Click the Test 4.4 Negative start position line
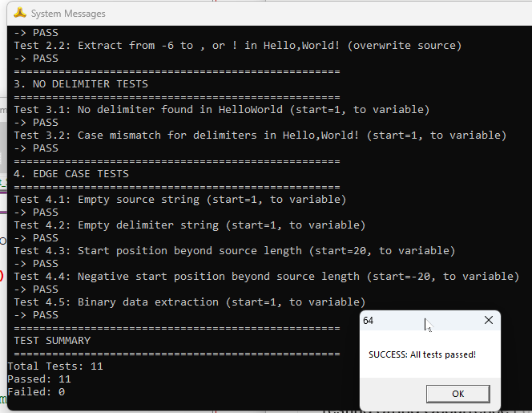The height and width of the screenshot is (413, 532). (x=266, y=277)
